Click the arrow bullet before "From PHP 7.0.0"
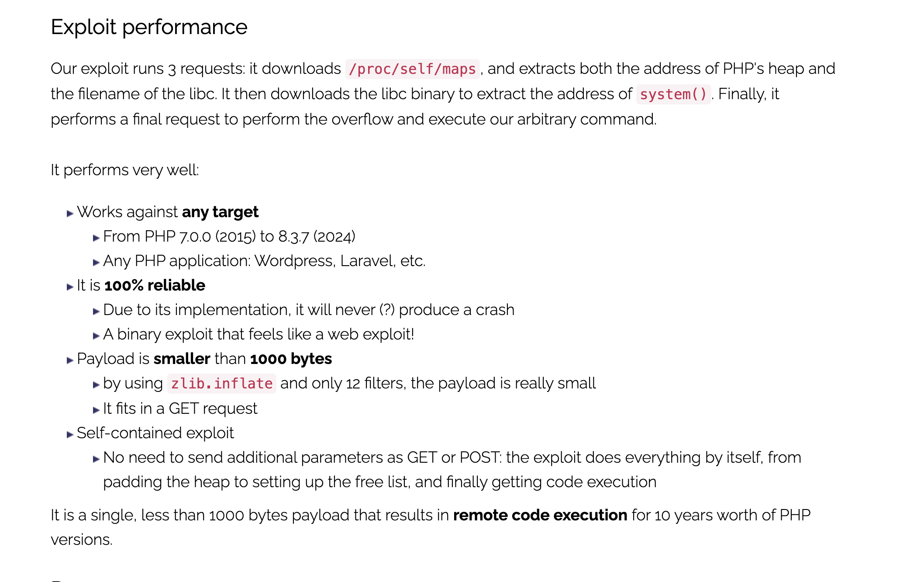 96,238
